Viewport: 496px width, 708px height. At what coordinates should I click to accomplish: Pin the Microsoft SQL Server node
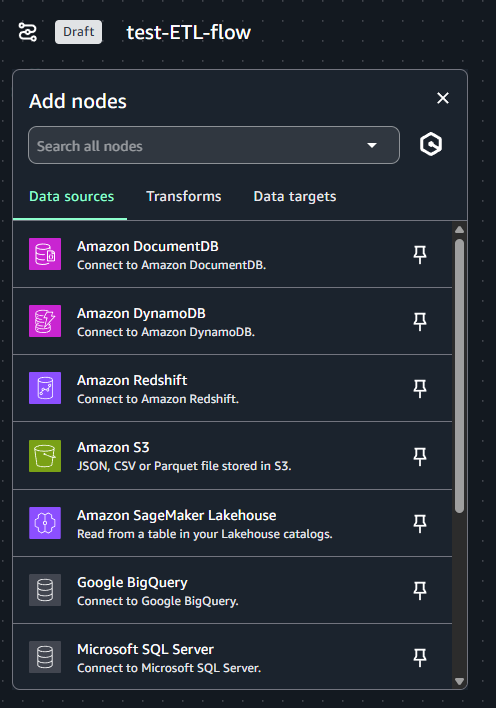(420, 657)
